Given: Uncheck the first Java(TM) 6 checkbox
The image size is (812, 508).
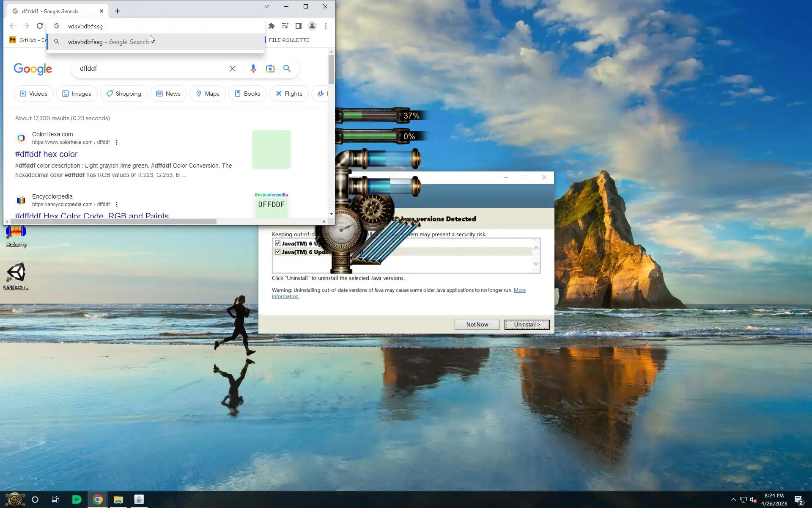Looking at the screenshot, I should (277, 243).
